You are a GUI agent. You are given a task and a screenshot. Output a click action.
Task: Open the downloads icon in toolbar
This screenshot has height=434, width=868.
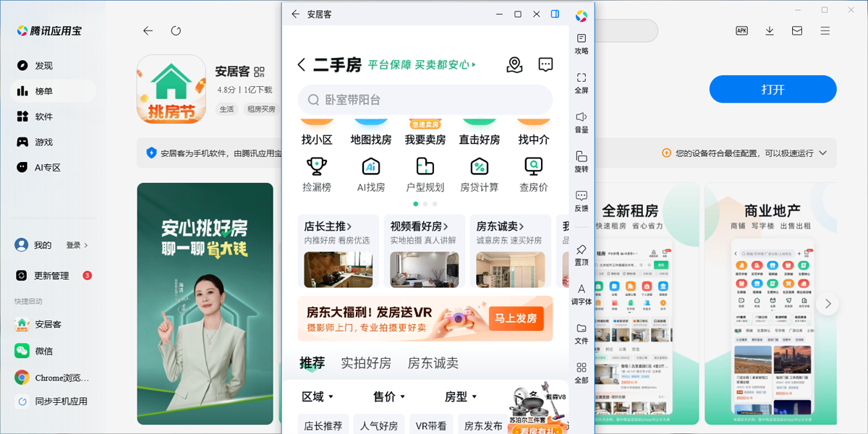click(770, 30)
